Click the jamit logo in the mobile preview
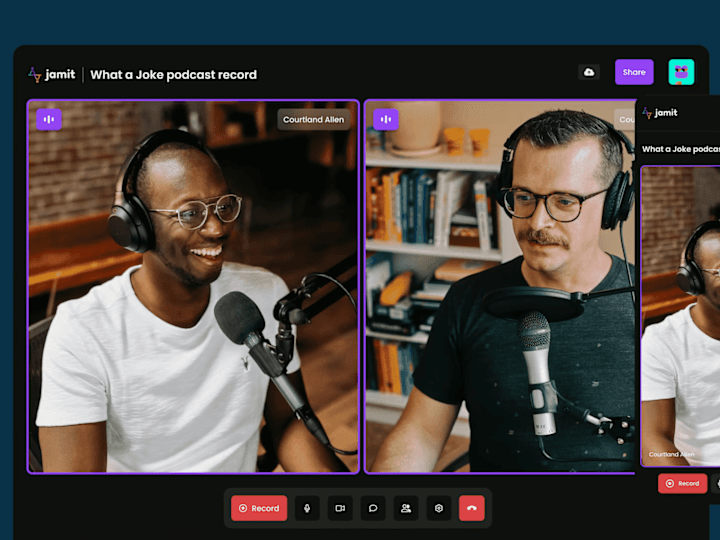 660,112
